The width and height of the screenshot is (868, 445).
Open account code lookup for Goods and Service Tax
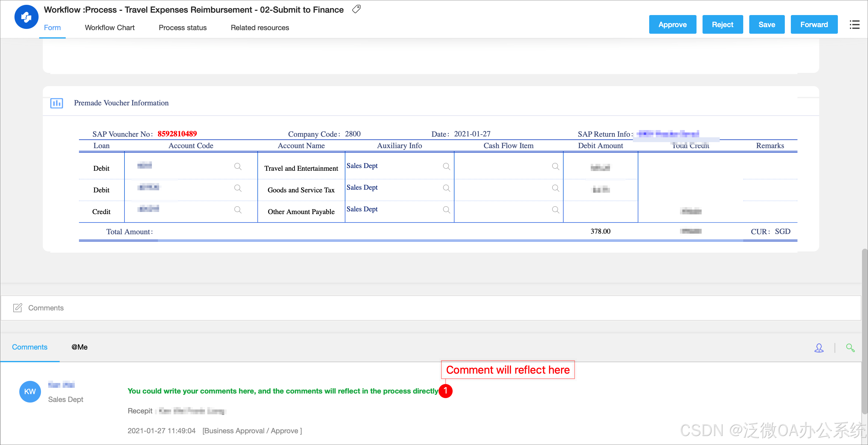pyautogui.click(x=238, y=188)
